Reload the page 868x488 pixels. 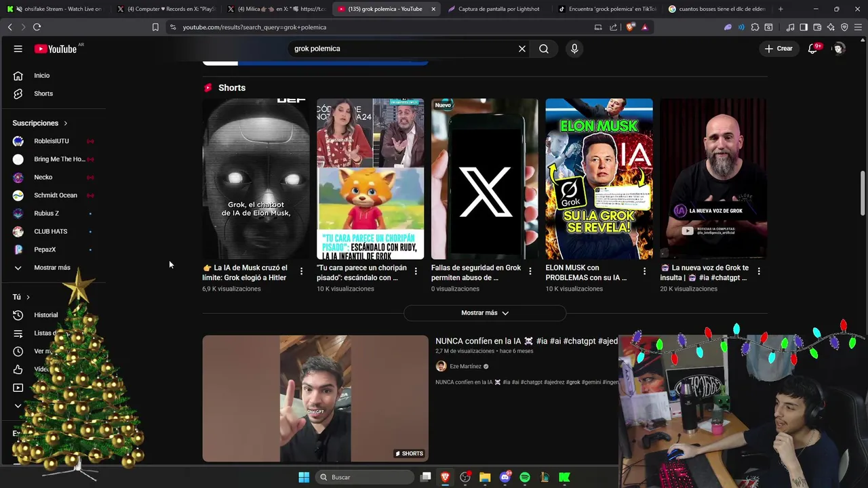(x=37, y=27)
